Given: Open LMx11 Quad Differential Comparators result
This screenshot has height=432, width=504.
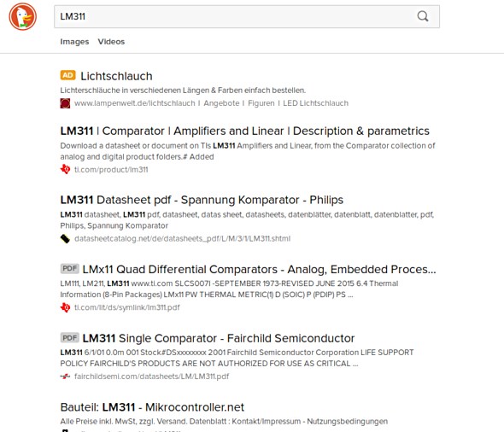Looking at the screenshot, I should point(259,269).
